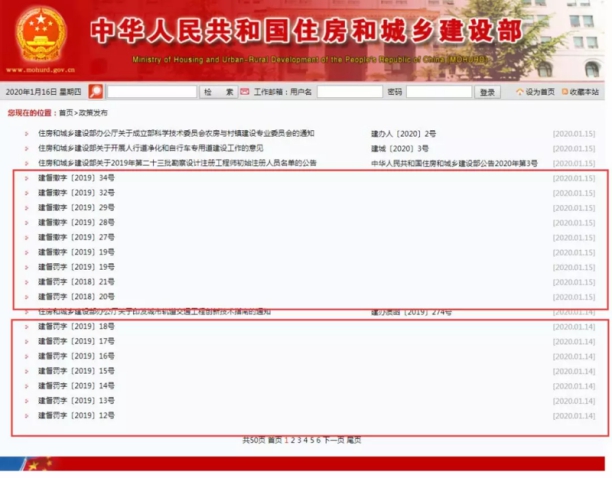Open 建督罚字〔2018〕20号
This screenshot has width=612, height=478.
click(x=76, y=297)
